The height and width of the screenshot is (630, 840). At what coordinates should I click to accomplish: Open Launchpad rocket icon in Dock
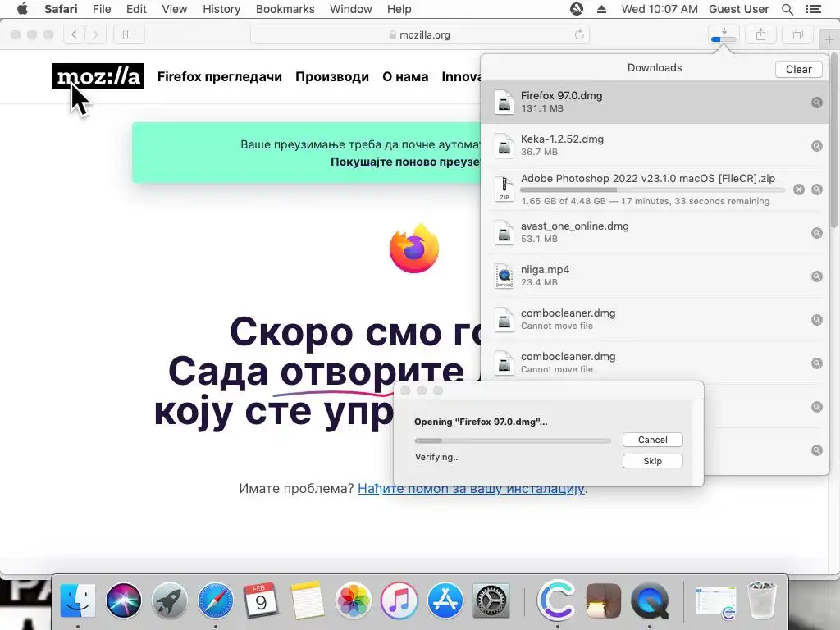(169, 600)
